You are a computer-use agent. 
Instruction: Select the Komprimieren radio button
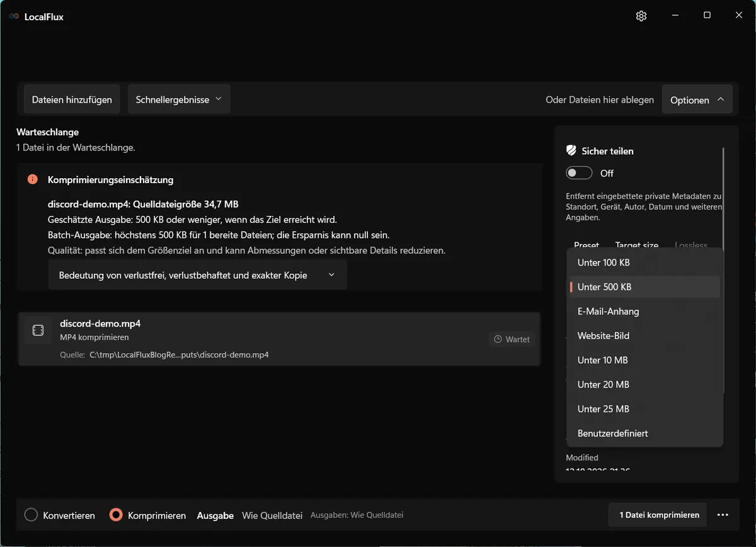point(116,515)
